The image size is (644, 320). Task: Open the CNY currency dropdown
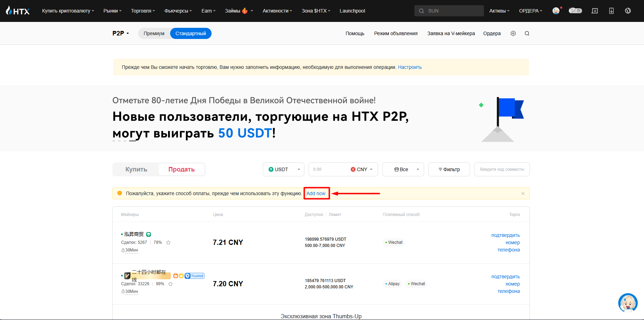tap(362, 169)
